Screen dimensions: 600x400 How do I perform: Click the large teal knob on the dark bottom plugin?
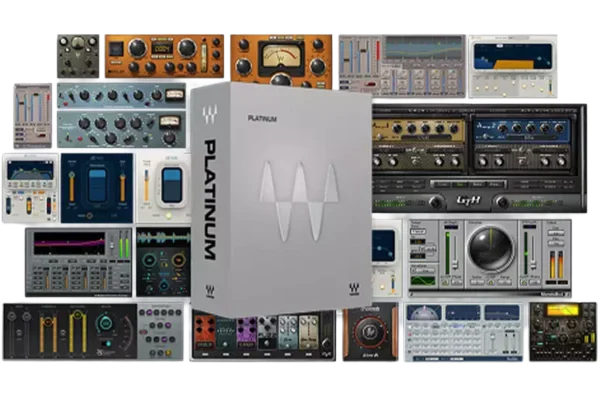pyautogui.click(x=105, y=323)
